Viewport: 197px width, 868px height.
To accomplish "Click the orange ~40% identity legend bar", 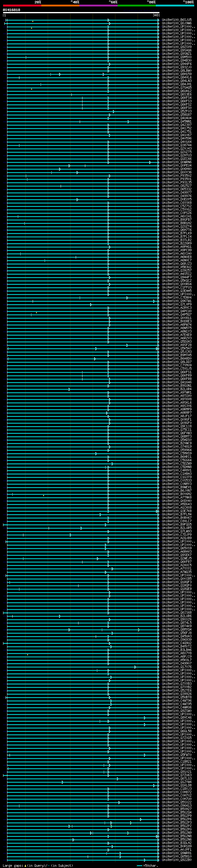I will pos(60,6).
